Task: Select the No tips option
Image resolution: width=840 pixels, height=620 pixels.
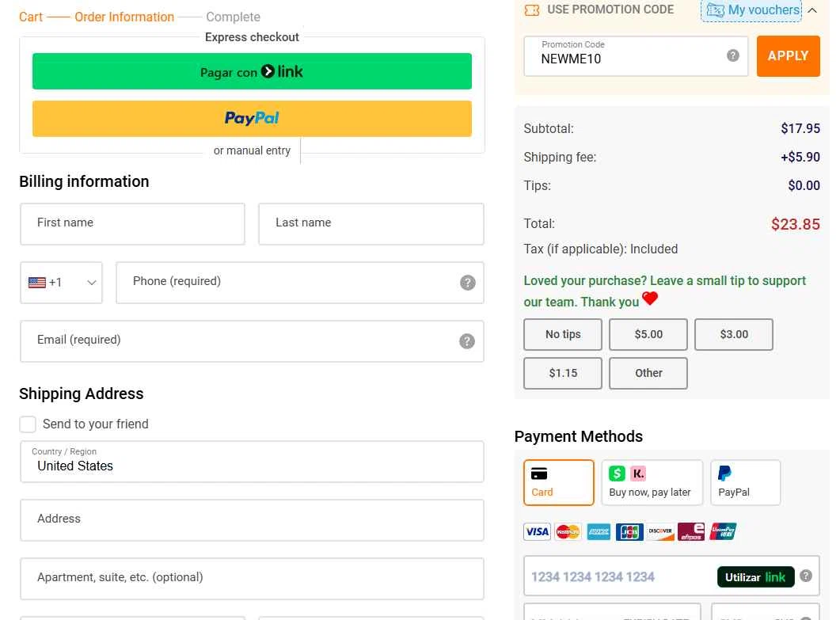Action: (x=563, y=334)
